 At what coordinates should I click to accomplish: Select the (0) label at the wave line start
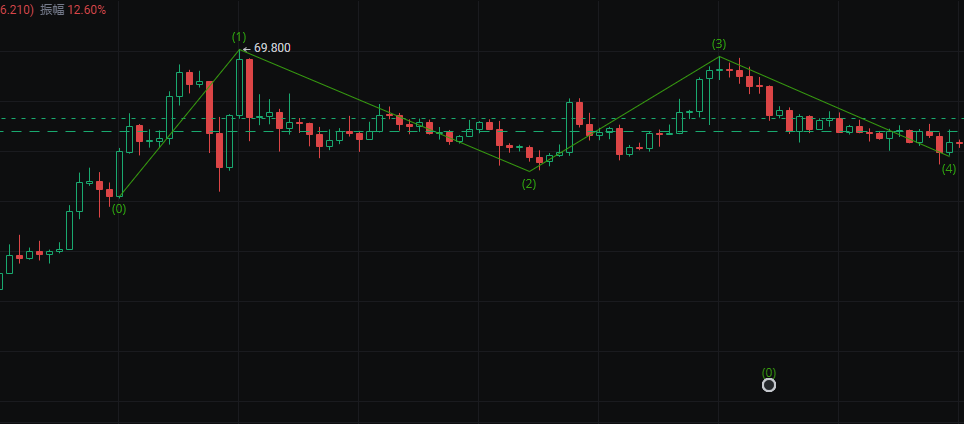[119, 209]
